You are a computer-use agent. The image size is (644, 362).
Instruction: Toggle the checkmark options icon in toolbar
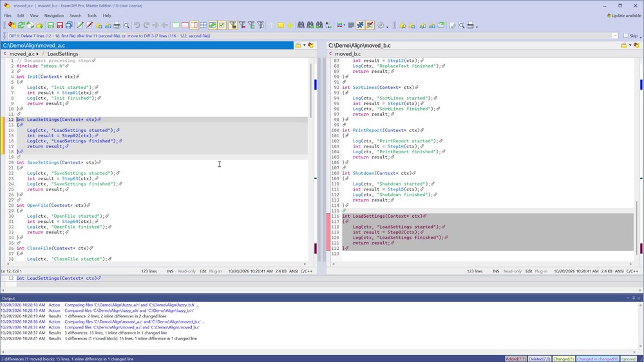pos(222,26)
